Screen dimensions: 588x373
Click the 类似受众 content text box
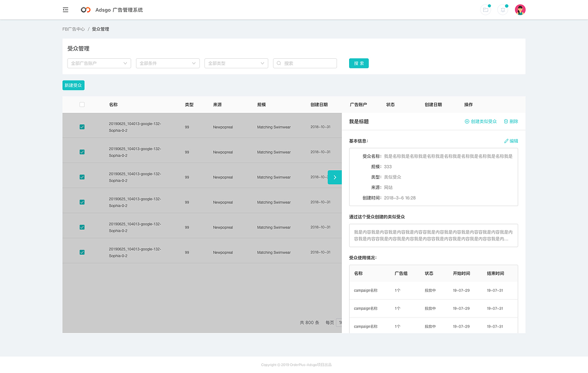[x=434, y=235]
